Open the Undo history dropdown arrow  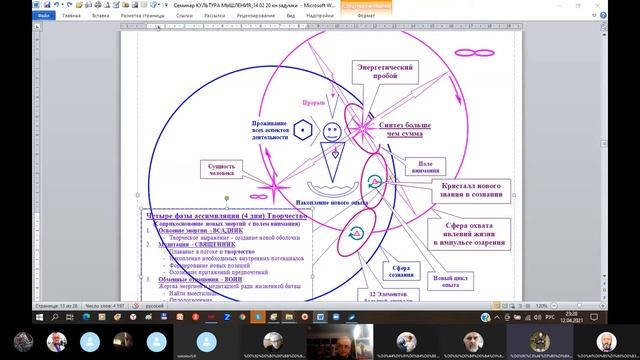[62, 5]
